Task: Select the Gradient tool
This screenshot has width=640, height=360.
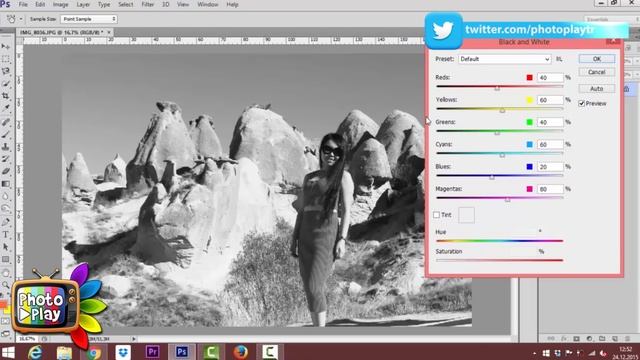Action: 6,184
